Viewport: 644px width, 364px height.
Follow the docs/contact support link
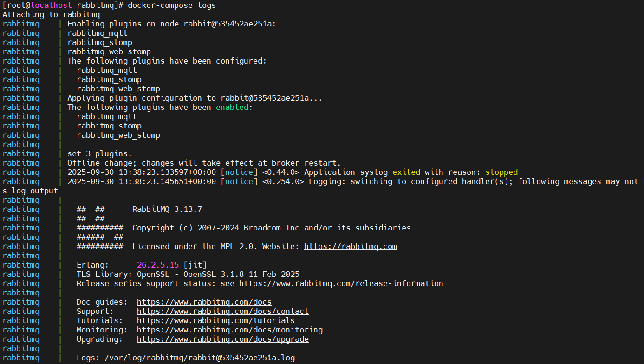click(x=222, y=311)
